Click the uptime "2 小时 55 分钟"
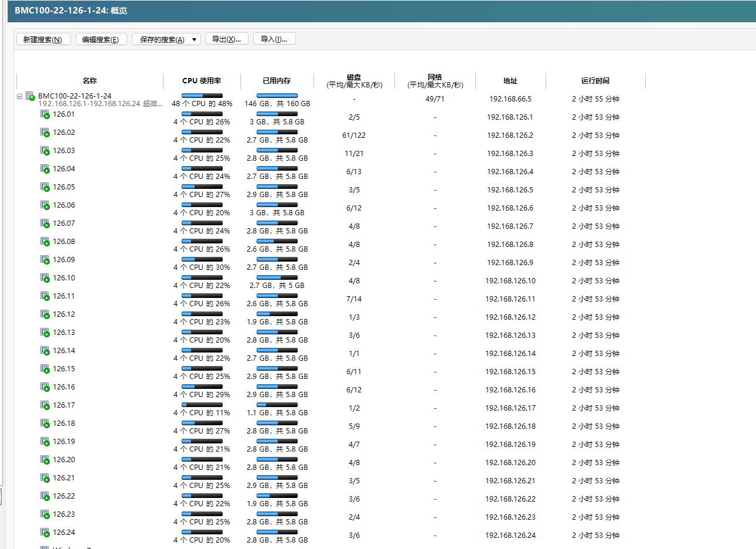Screen dimensions: 756x549 tap(595, 99)
